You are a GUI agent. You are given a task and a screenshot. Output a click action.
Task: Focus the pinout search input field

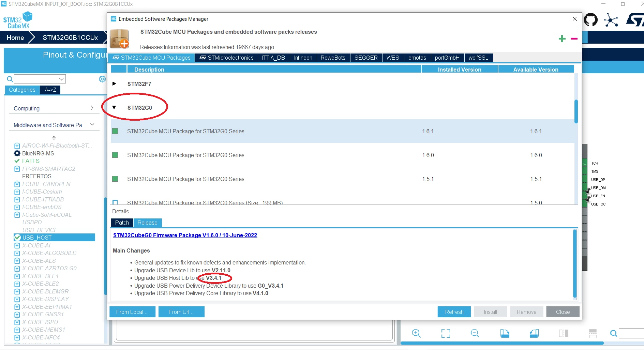pyautogui.click(x=631, y=333)
